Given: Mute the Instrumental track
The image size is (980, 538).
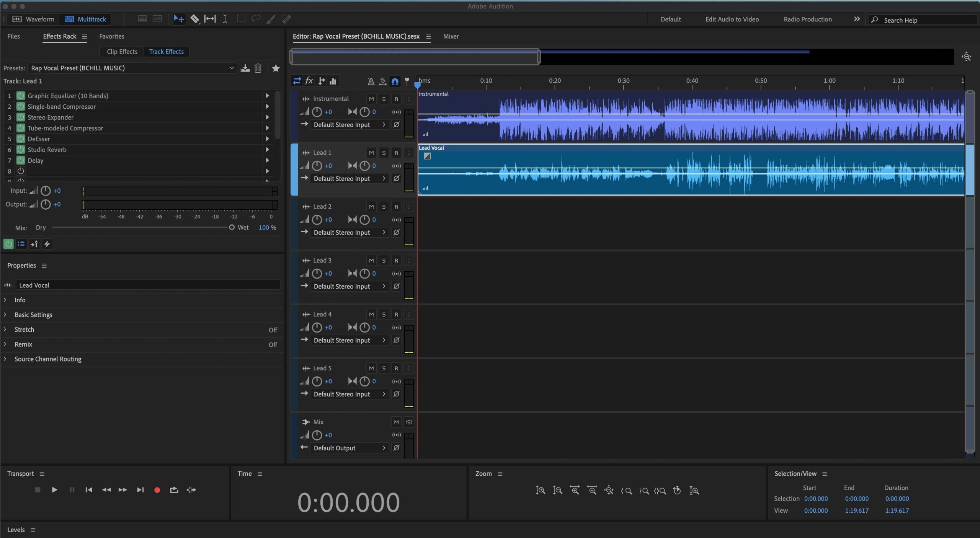Looking at the screenshot, I should click(x=371, y=99).
